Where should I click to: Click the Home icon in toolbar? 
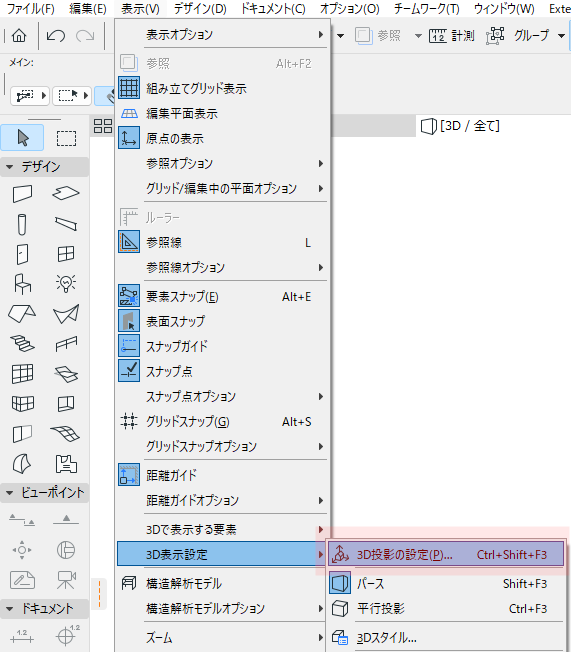coord(19,36)
